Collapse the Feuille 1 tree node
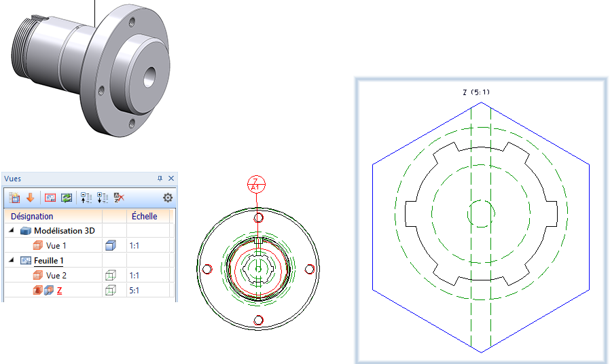 tap(10, 260)
